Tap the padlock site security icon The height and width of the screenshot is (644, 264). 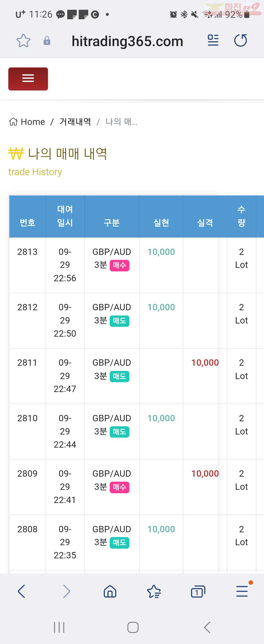[47, 41]
